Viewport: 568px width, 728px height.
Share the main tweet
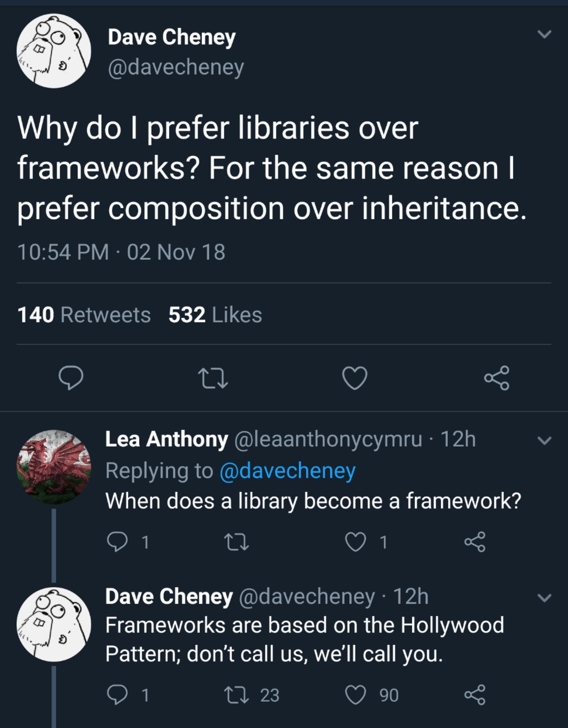[497, 378]
